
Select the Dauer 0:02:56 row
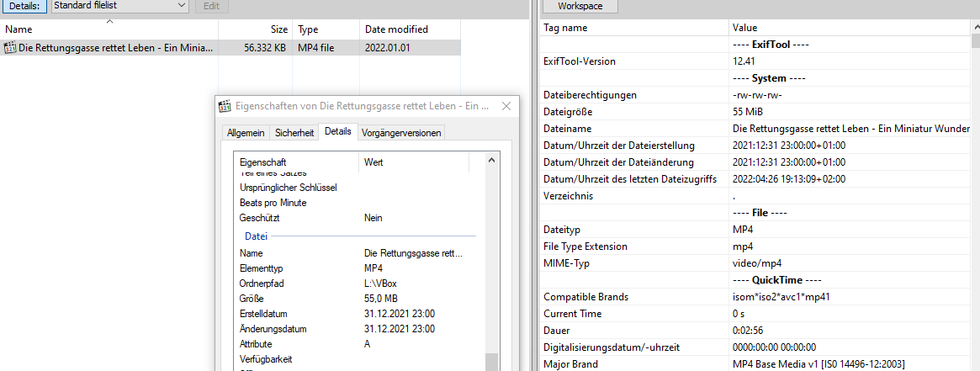click(755, 331)
